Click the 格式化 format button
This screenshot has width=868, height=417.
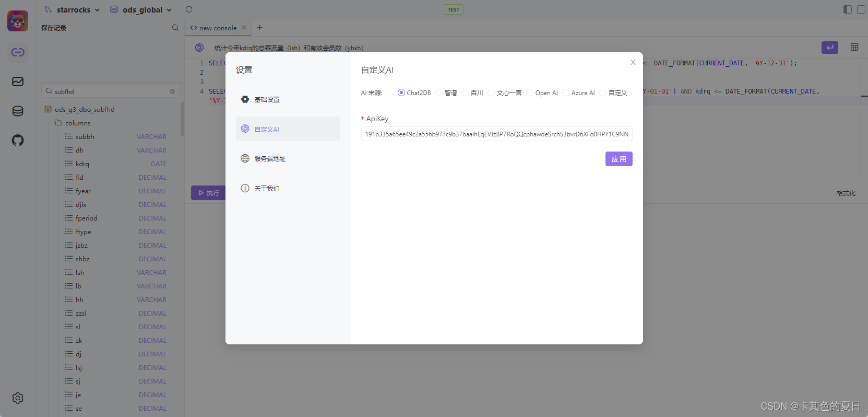(846, 193)
